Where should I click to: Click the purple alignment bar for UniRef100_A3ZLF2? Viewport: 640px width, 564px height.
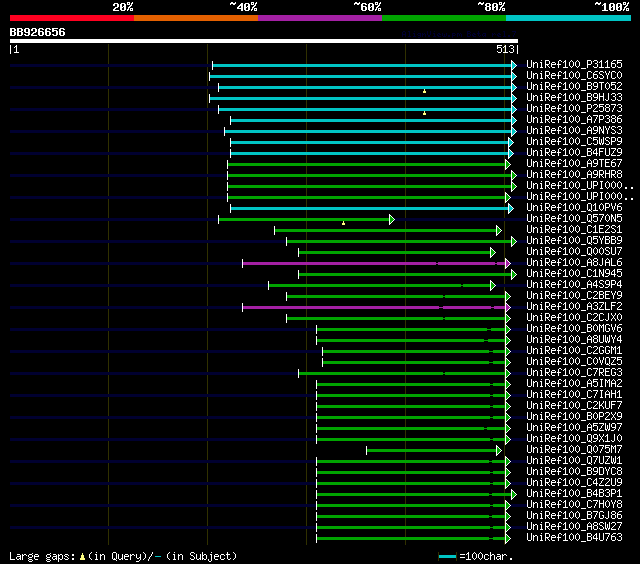coord(374,308)
